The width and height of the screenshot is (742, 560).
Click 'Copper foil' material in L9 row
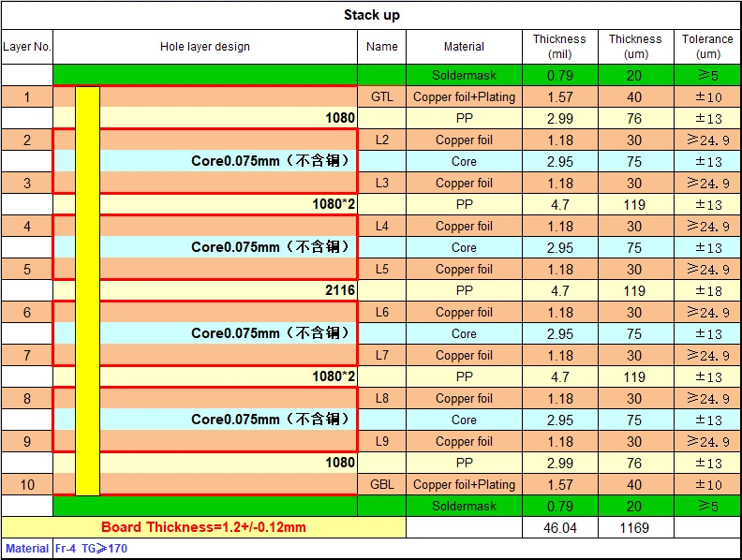click(x=465, y=441)
